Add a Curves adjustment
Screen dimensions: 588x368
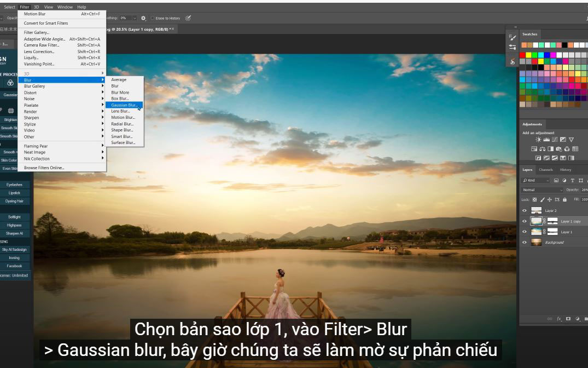click(x=555, y=140)
